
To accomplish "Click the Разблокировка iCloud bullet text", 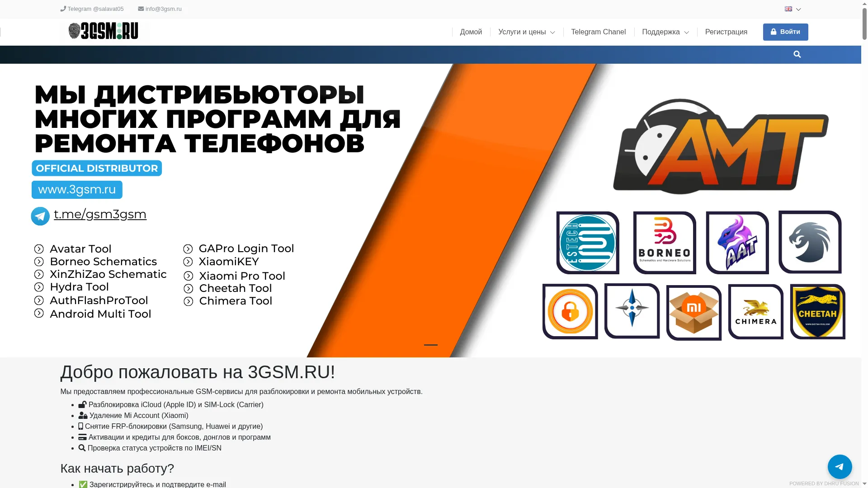I will point(176,405).
